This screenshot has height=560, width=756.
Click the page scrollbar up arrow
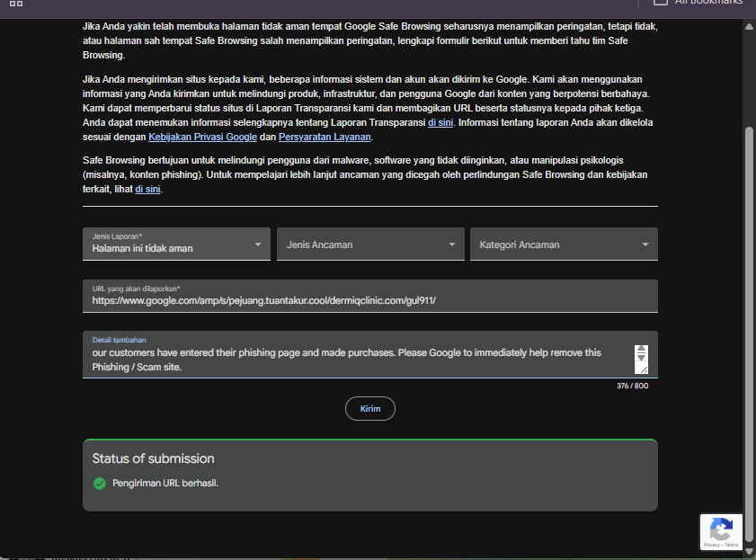click(x=749, y=26)
